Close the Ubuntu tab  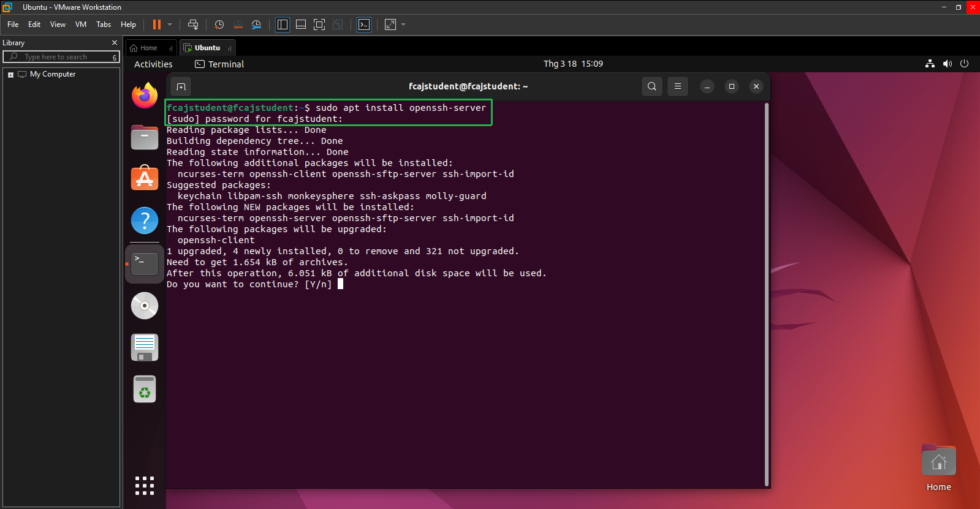point(229,48)
